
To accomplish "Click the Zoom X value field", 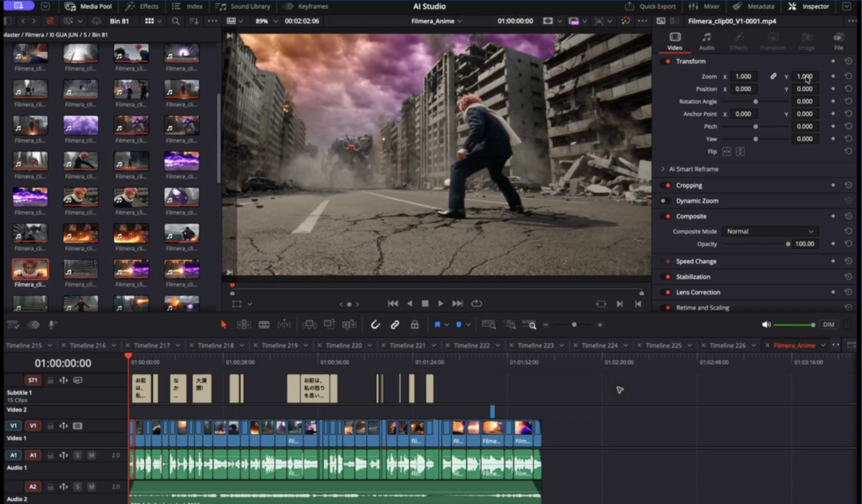I will tap(743, 77).
